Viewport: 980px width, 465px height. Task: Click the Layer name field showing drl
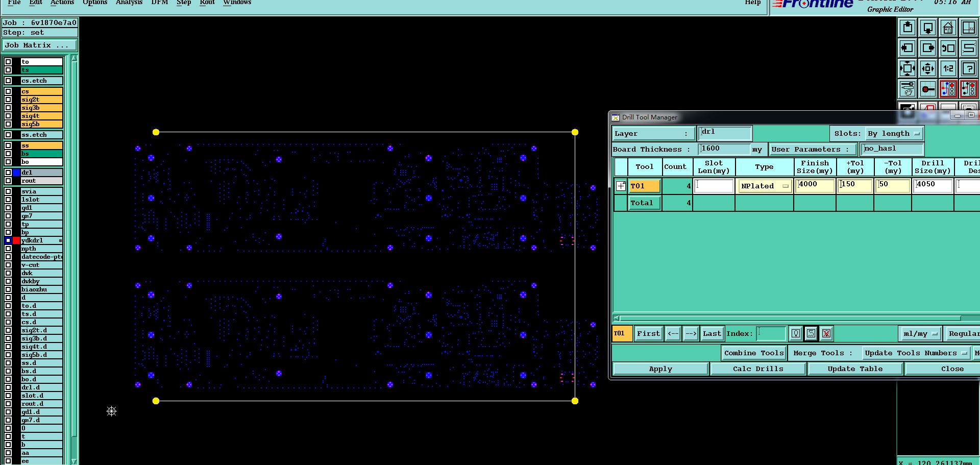[725, 133]
